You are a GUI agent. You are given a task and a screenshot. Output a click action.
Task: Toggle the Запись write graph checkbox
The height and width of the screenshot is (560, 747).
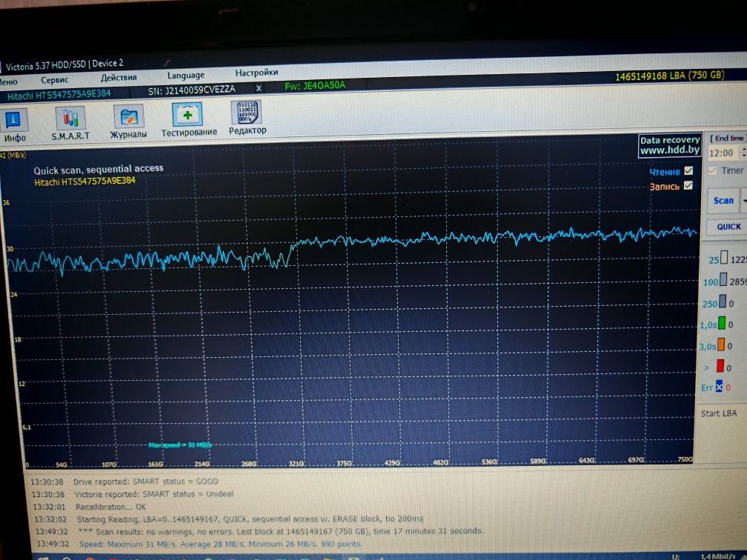[x=688, y=185]
